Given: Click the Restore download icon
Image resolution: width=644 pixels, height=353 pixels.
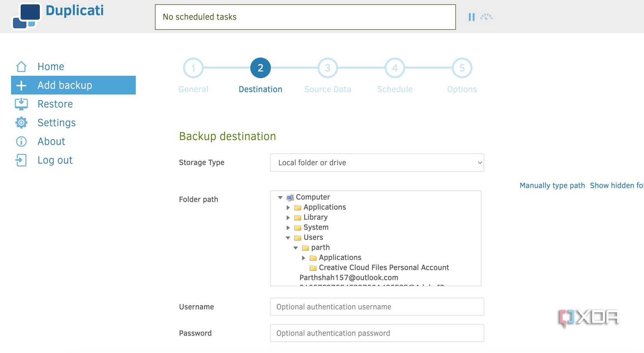Looking at the screenshot, I should point(21,104).
